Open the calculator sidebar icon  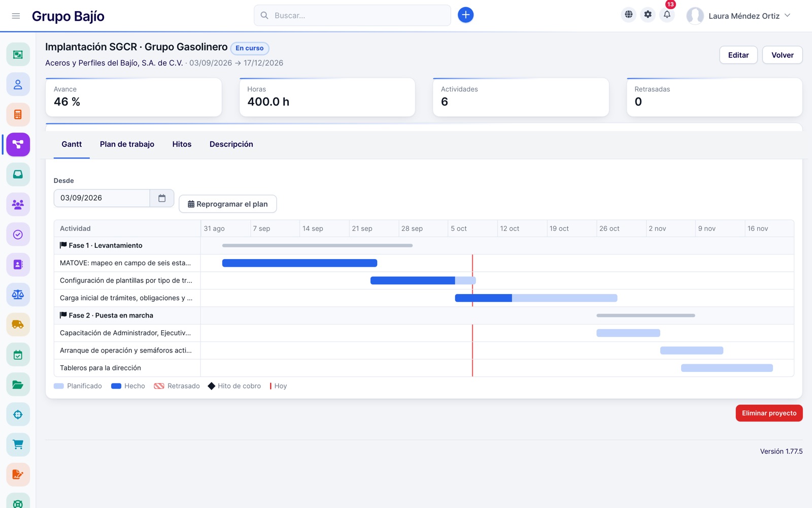pos(18,114)
